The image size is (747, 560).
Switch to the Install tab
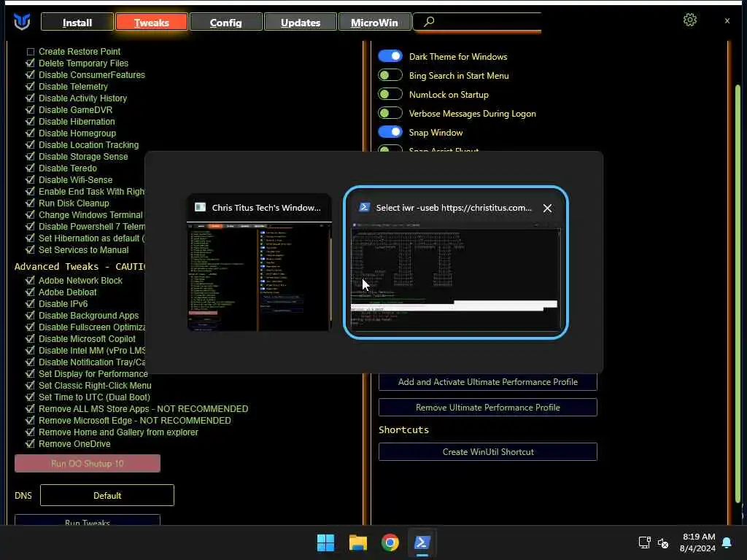click(x=77, y=23)
